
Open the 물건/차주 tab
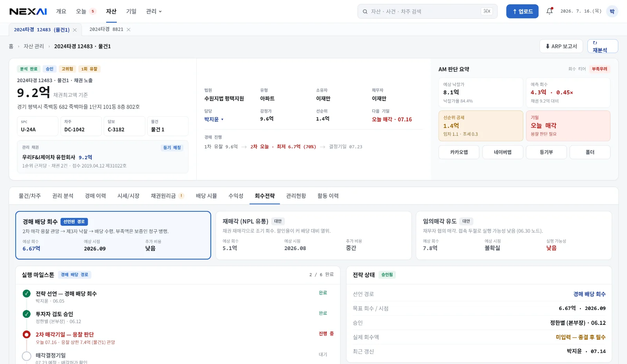coord(30,196)
